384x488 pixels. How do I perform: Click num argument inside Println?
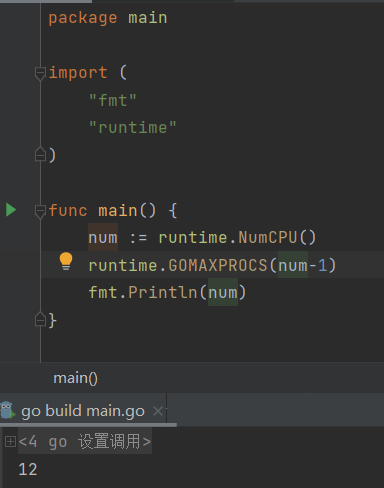223,292
